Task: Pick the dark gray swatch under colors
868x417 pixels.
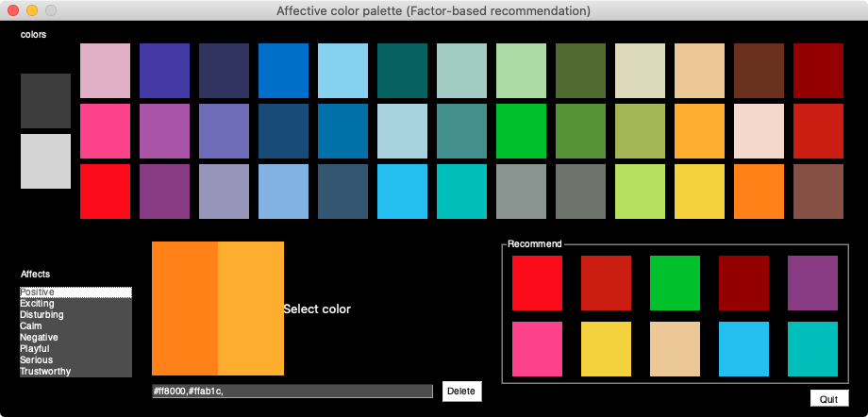Action: (x=45, y=101)
